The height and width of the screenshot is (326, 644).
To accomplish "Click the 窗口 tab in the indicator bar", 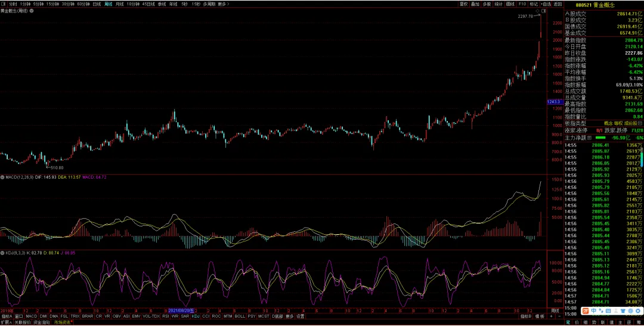I will click(x=19, y=316).
